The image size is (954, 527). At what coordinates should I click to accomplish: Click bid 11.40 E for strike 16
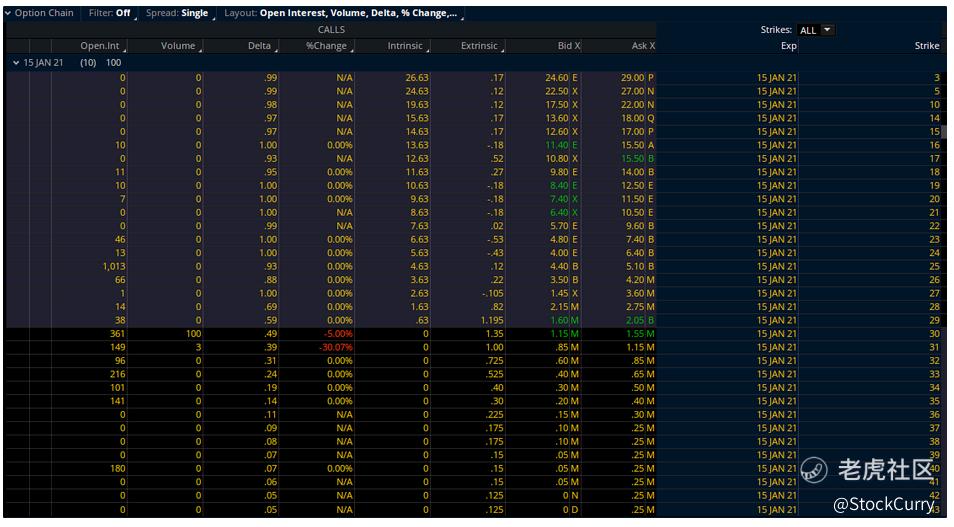coord(562,145)
